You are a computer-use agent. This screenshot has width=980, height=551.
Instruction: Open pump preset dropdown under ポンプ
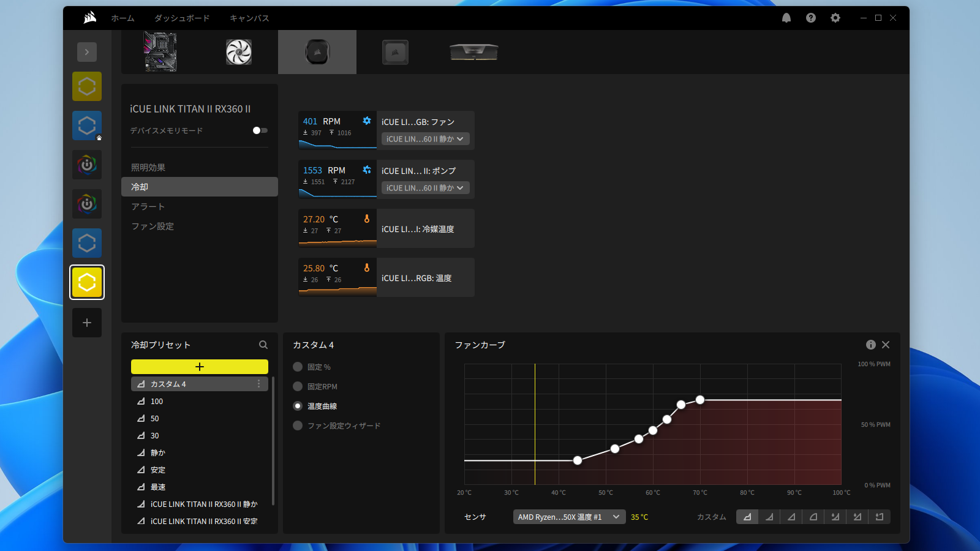(426, 188)
